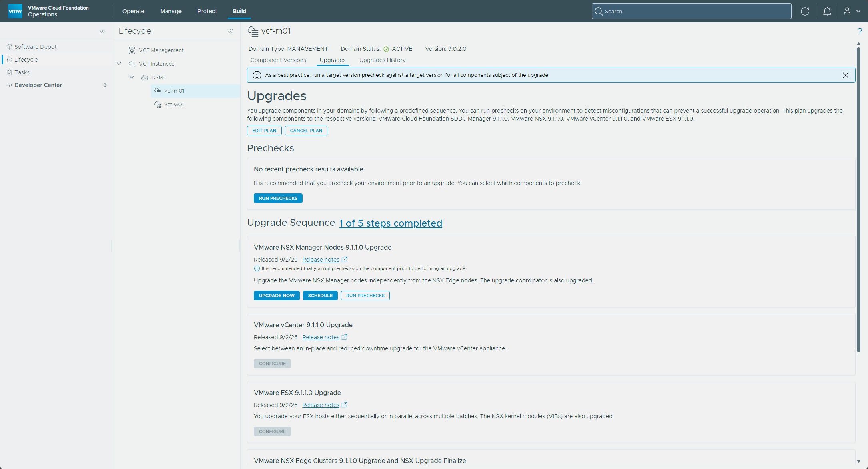The width and height of the screenshot is (868, 469).
Task: Collapse the left navigation sidebar
Action: (x=102, y=31)
